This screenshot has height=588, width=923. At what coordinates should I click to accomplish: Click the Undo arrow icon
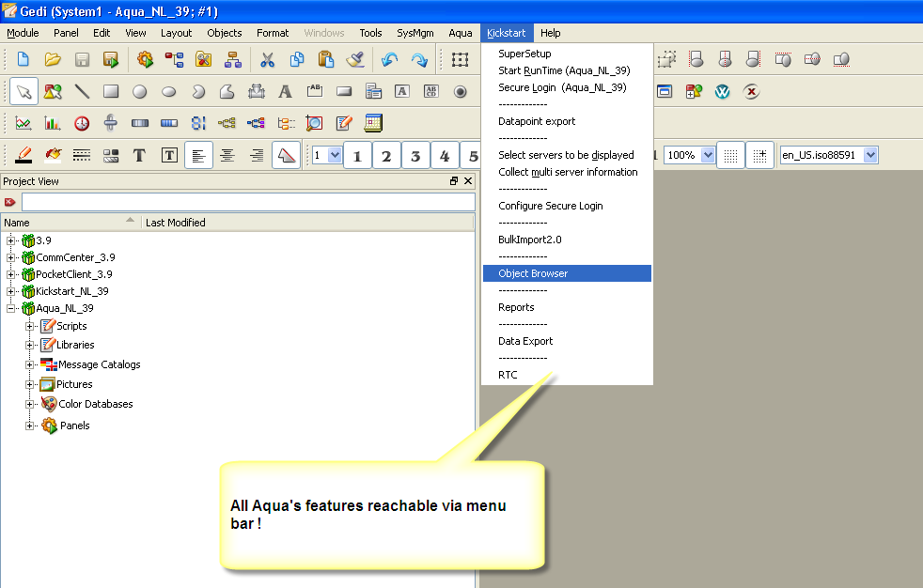[389, 59]
